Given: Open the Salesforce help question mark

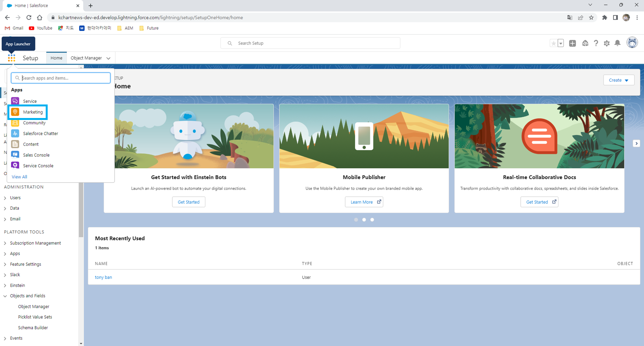Looking at the screenshot, I should point(596,43).
